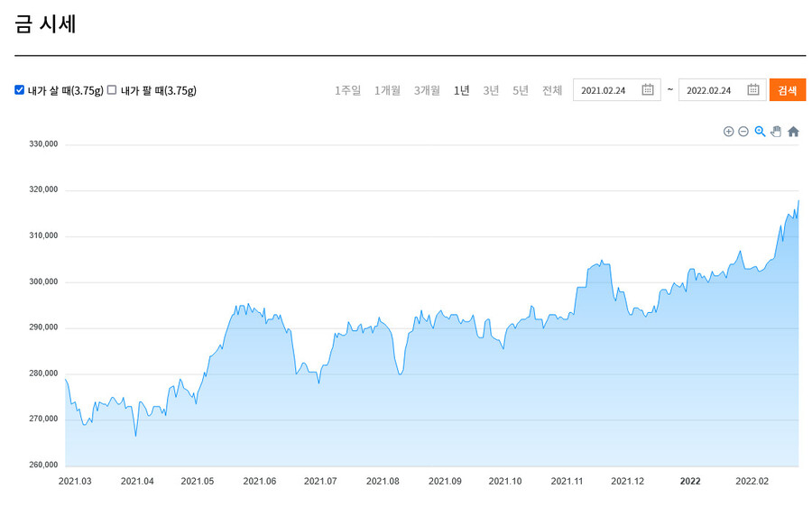Activate the hand panning tool
Screen dimensions: 812x507
point(776,132)
